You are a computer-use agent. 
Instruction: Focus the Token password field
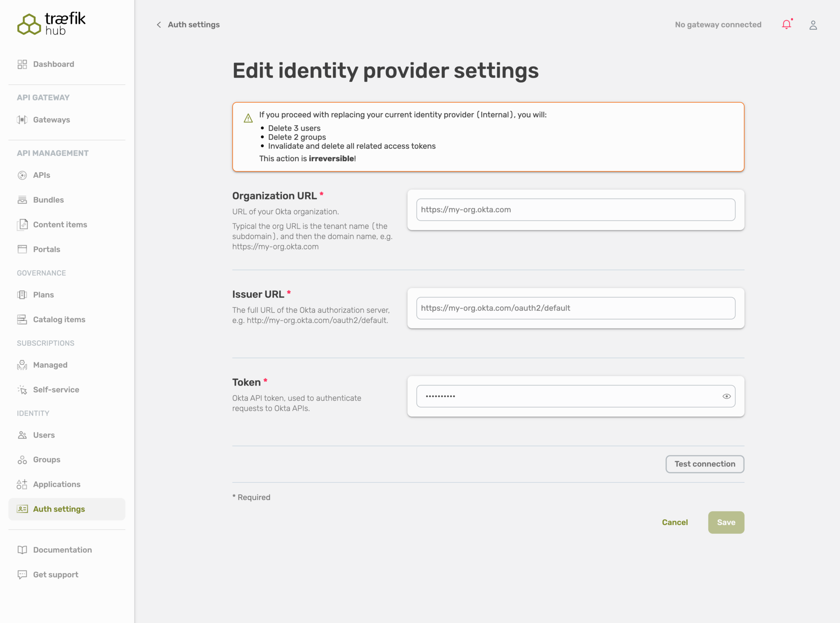576,396
